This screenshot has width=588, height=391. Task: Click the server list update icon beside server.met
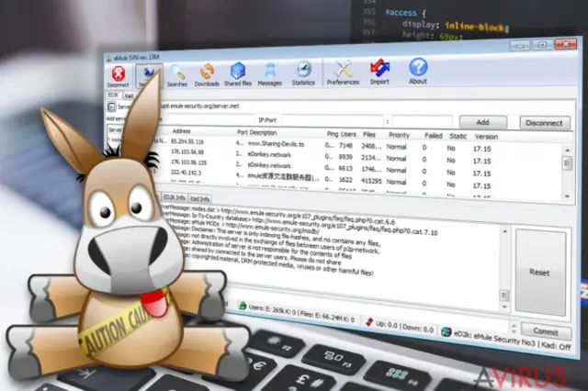click(111, 106)
